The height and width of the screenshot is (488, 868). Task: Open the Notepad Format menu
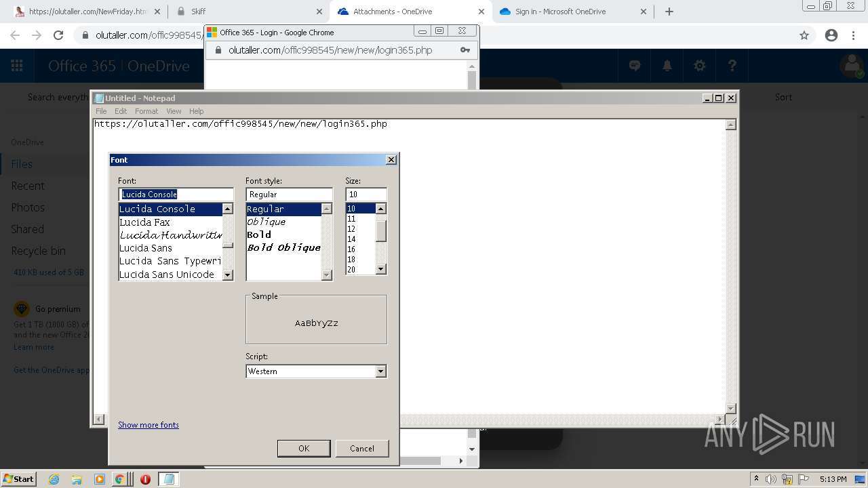pos(146,111)
